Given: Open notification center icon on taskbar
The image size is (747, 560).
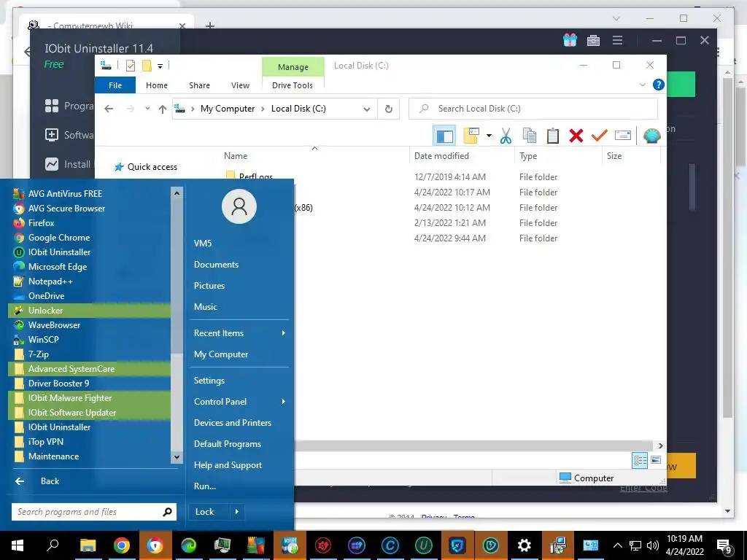Looking at the screenshot, I should click(x=724, y=546).
